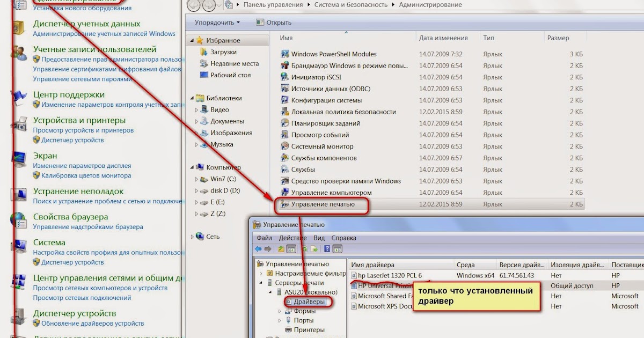The height and width of the screenshot is (338, 644).
Task: Click the Инициатор iSCSI icon
Action: pos(285,77)
